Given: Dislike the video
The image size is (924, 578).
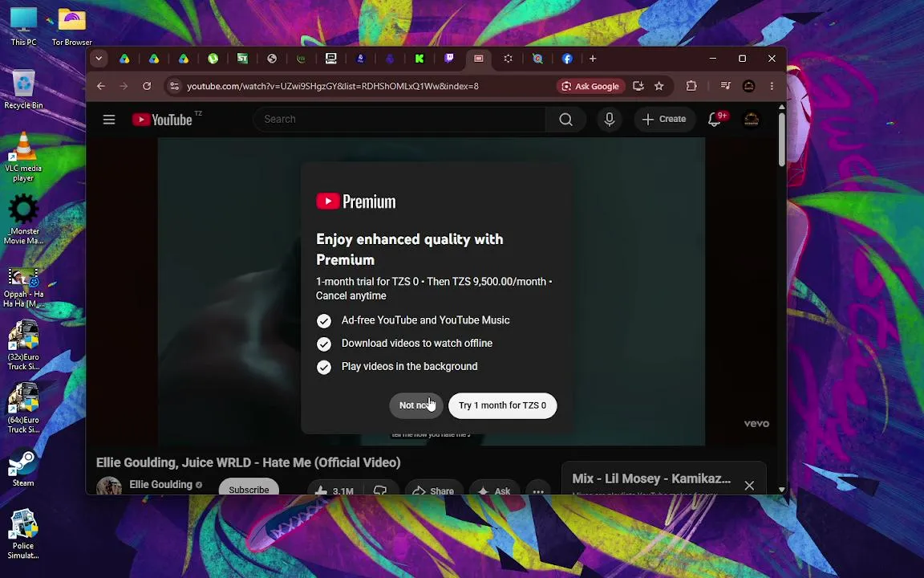Looking at the screenshot, I should 380,488.
